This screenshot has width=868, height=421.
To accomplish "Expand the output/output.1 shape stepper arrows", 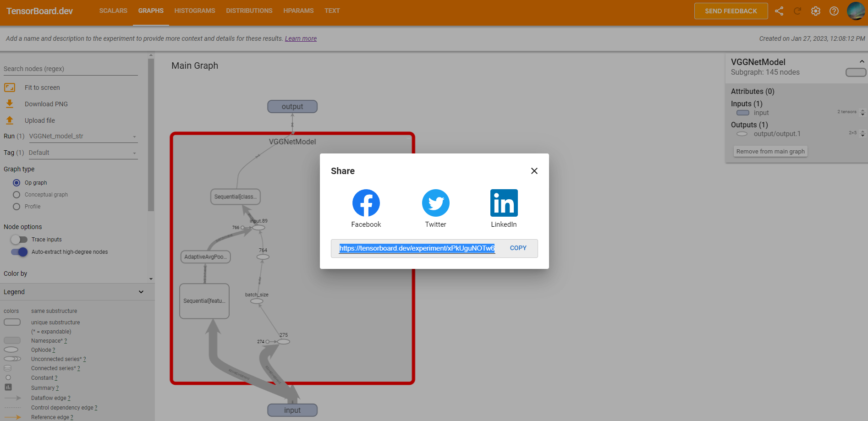I will [x=863, y=134].
